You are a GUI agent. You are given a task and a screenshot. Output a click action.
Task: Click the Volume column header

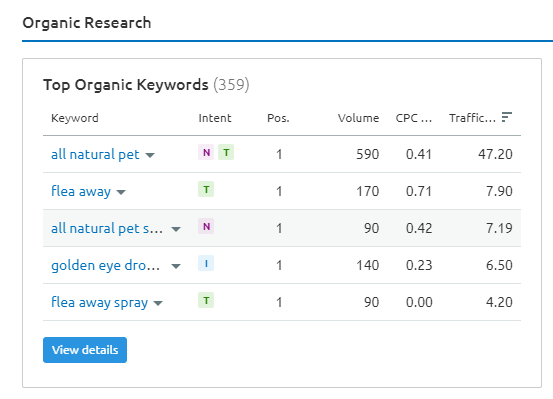click(x=358, y=118)
